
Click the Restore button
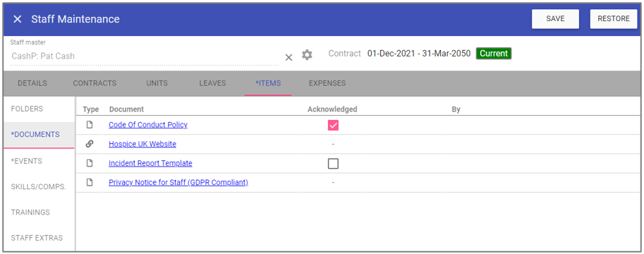point(614,19)
